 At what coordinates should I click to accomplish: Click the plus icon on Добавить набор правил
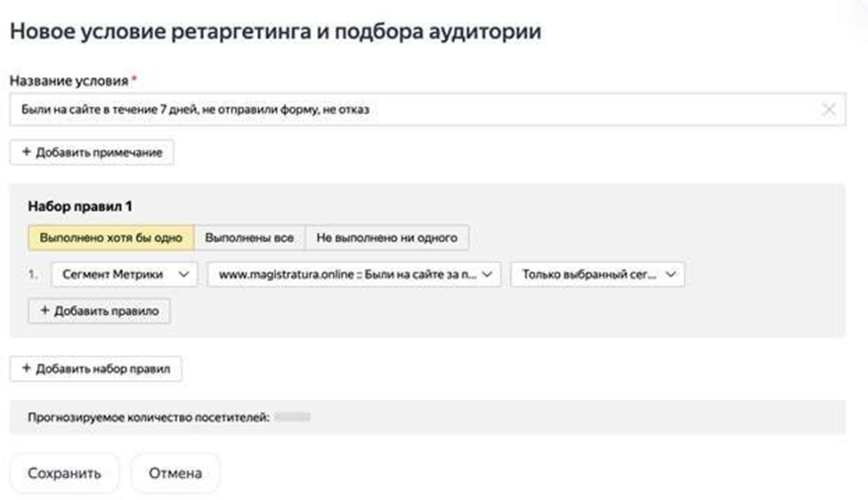coord(27,368)
